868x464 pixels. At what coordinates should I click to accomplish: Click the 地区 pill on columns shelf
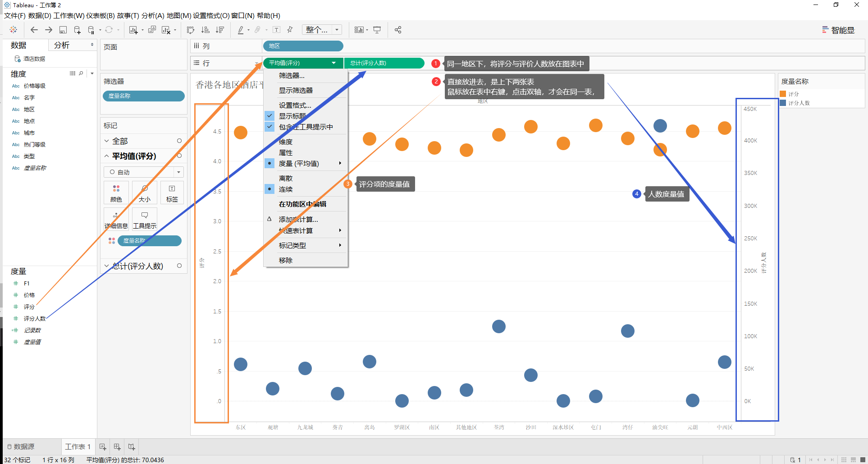(303, 46)
